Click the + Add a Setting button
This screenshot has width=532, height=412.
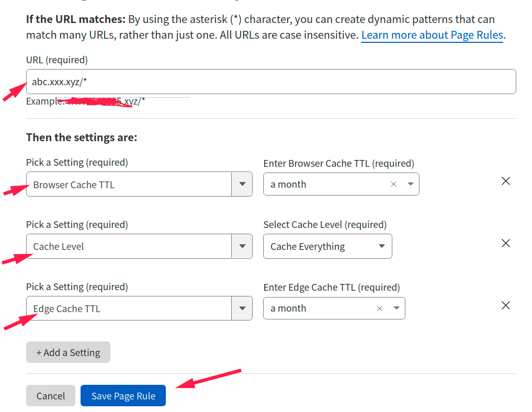point(68,352)
